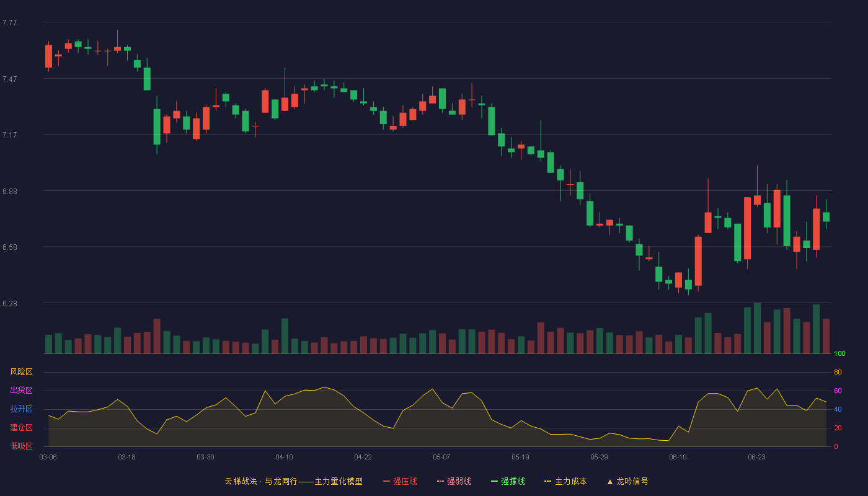
Task: Toggle the 强撑线 legend series
Action: [508, 481]
